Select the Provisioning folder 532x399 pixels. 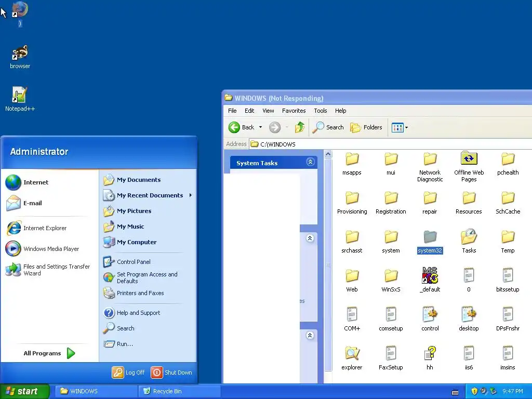pos(352,203)
